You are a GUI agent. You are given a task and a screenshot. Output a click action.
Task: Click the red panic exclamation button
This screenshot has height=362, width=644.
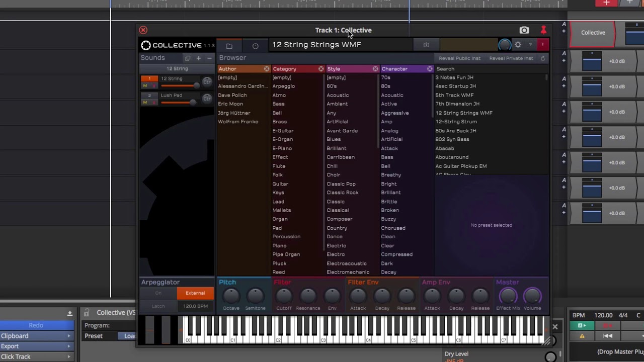[x=543, y=45]
